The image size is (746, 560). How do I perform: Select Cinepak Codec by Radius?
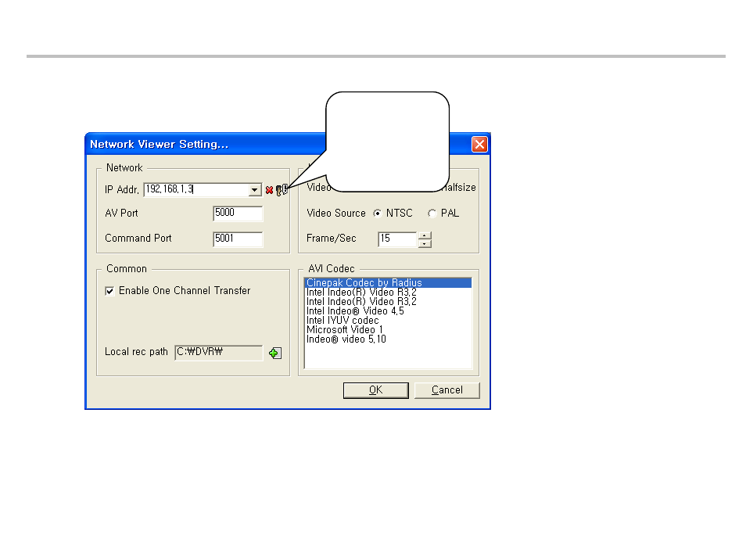click(388, 282)
